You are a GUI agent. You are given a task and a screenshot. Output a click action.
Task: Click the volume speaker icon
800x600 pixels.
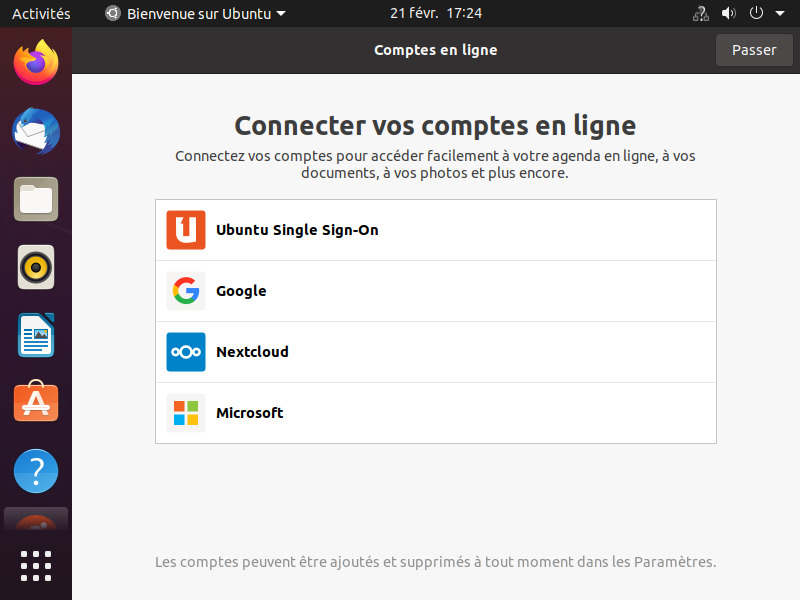click(728, 14)
